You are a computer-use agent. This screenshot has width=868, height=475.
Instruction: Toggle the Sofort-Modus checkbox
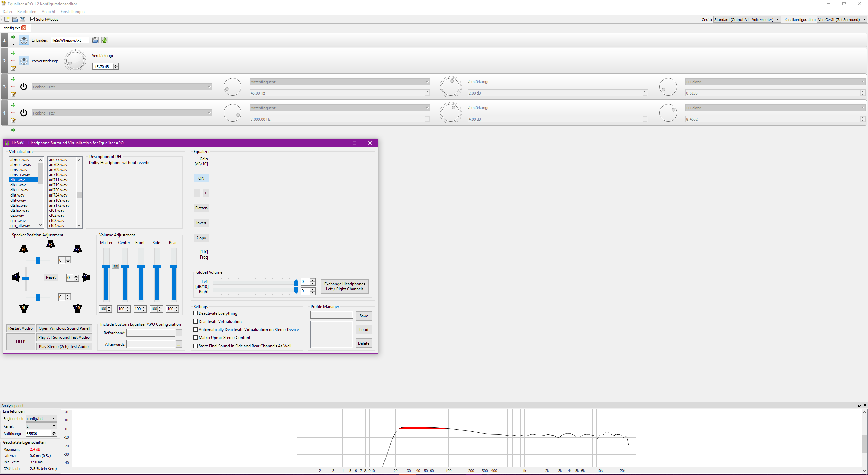tap(33, 19)
